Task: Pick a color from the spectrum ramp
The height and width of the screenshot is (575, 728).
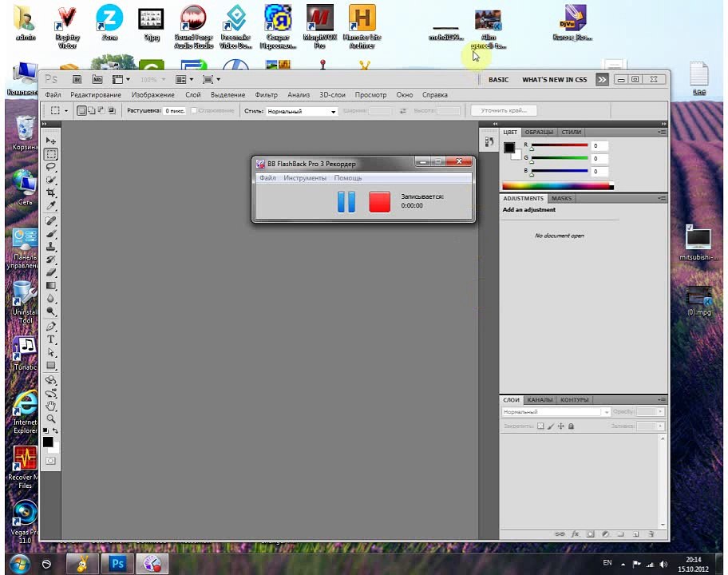Action: click(x=558, y=186)
